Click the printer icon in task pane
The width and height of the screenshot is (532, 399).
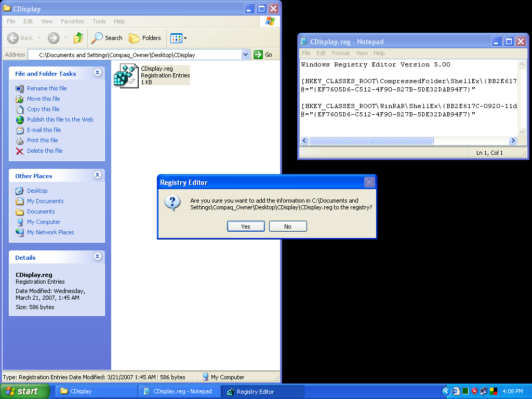[20, 141]
